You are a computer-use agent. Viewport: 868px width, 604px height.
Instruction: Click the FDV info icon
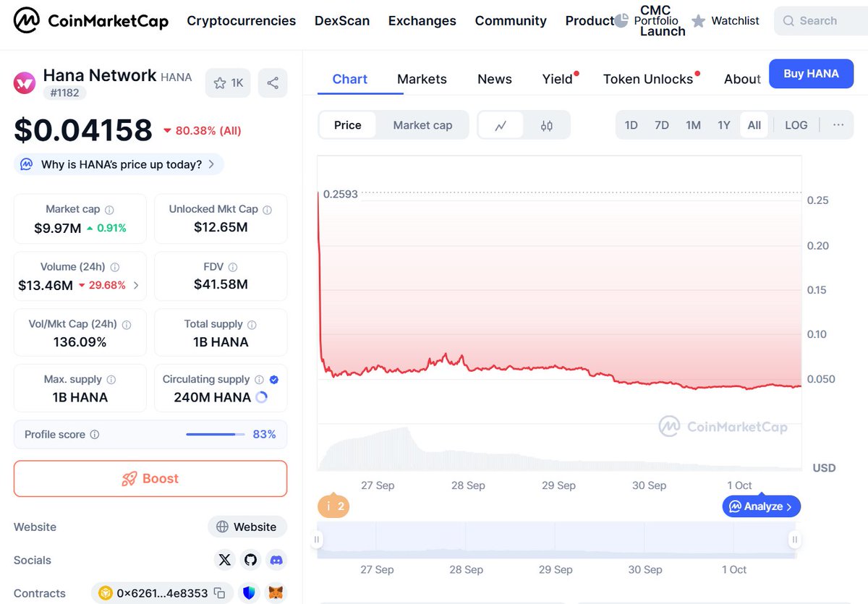click(232, 267)
